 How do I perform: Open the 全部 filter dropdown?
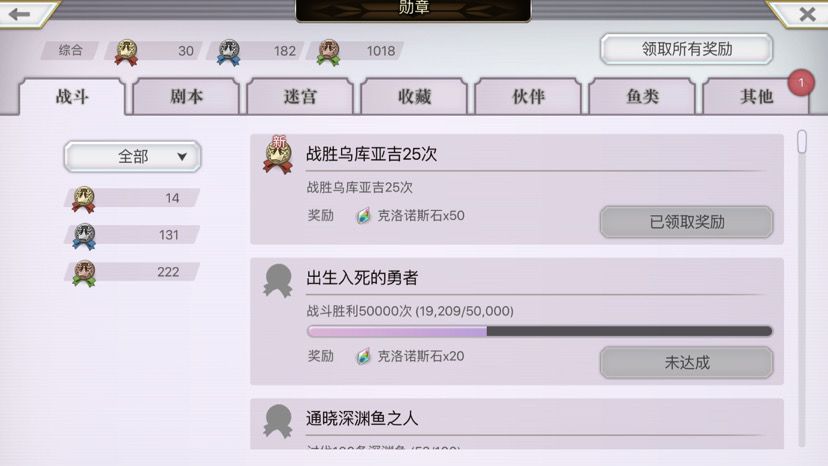click(x=132, y=156)
